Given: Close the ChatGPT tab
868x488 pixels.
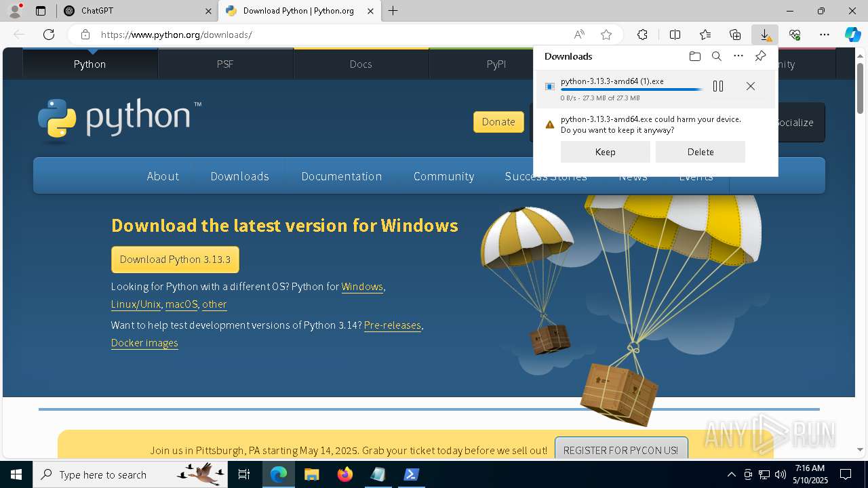Looking at the screenshot, I should tap(208, 11).
